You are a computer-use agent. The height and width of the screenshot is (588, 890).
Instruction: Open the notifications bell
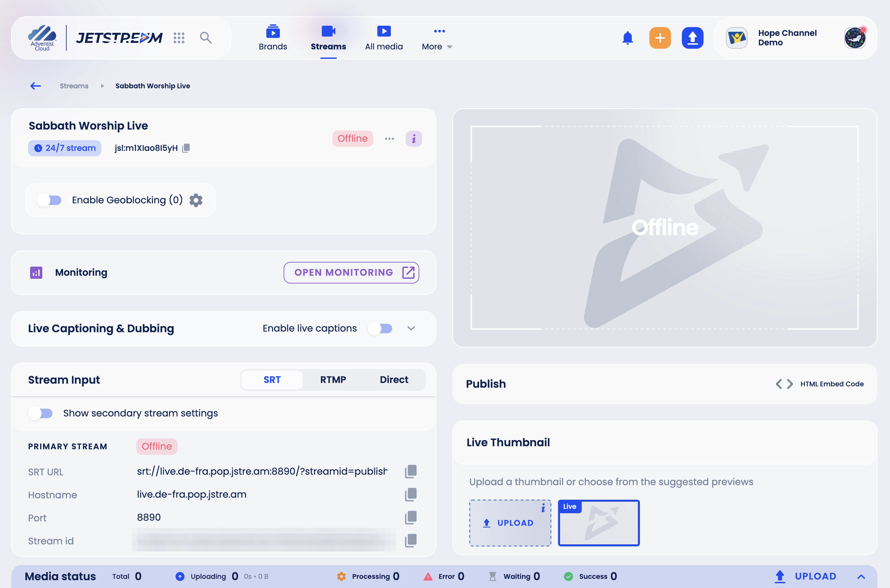627,38
